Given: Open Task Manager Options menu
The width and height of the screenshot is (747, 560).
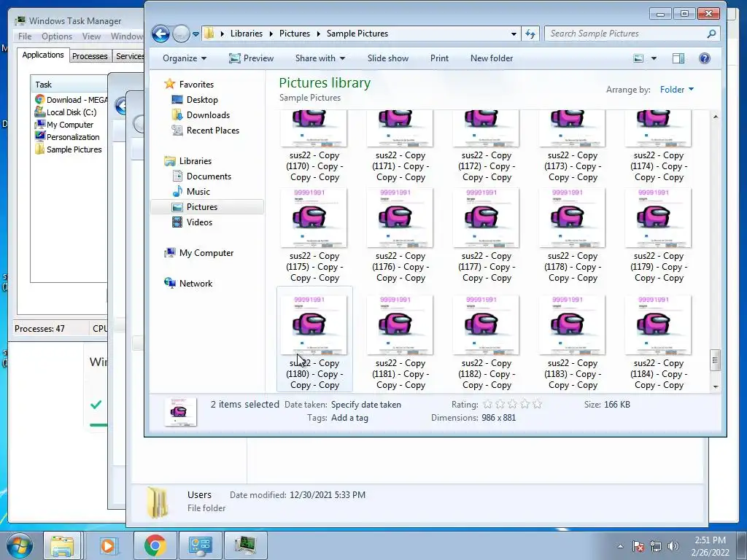Looking at the screenshot, I should (x=57, y=36).
